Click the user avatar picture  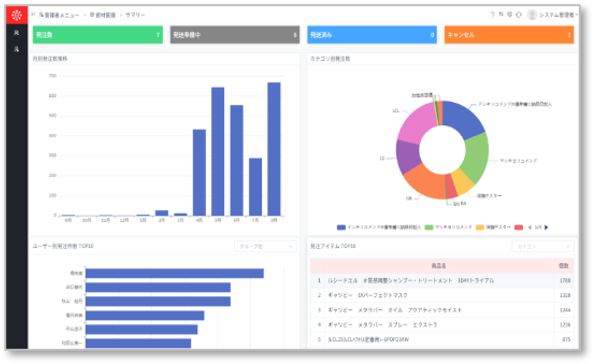[x=532, y=15]
